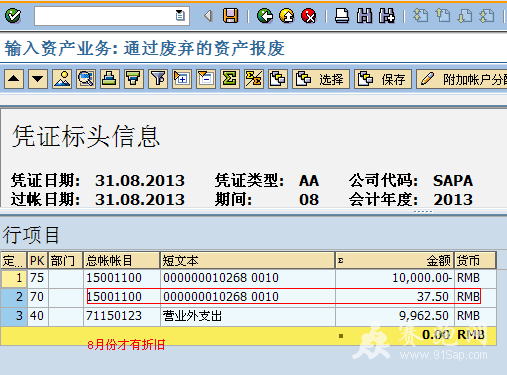This screenshot has height=375, width=507.
Task: Click the document date 31.08.2013 value
Action: (140, 181)
